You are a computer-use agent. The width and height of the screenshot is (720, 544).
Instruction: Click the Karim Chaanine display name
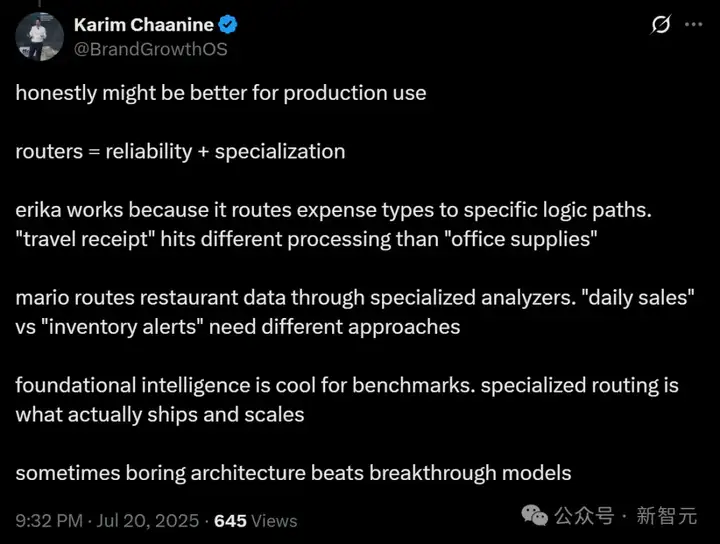click(x=144, y=25)
